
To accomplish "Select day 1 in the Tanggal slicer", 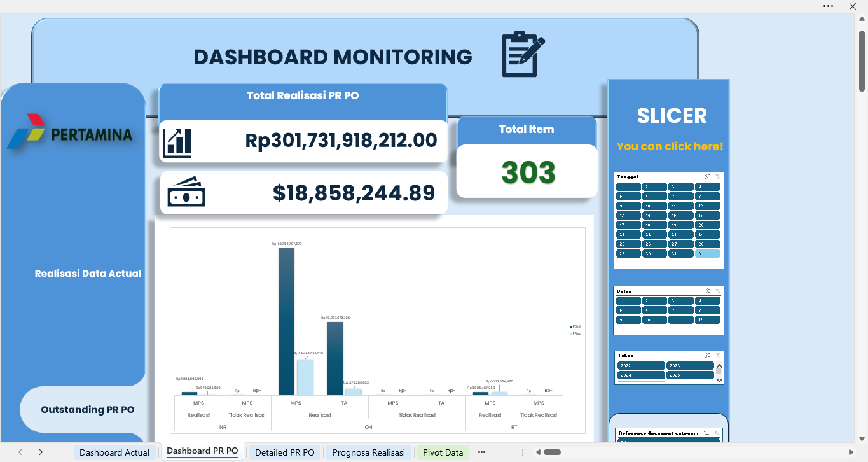I will coord(628,187).
